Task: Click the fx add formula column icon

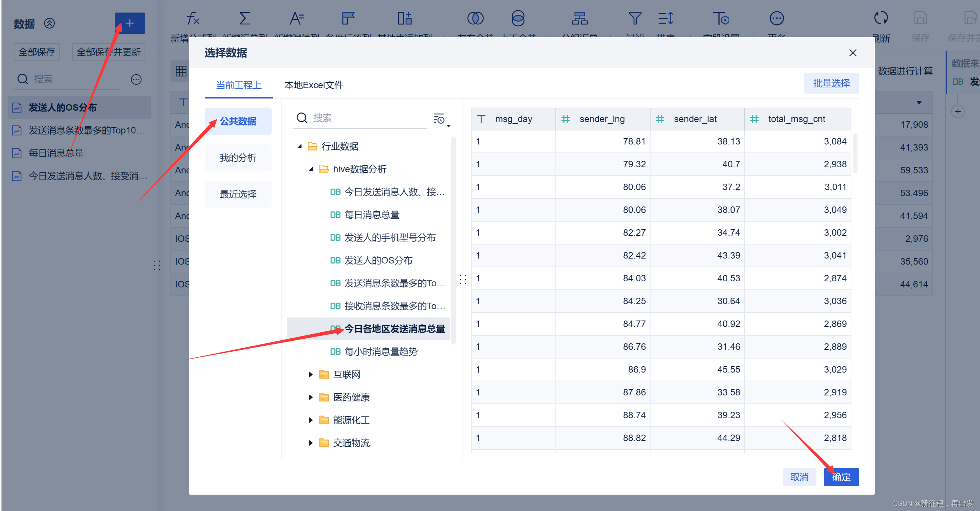Action: tap(192, 18)
